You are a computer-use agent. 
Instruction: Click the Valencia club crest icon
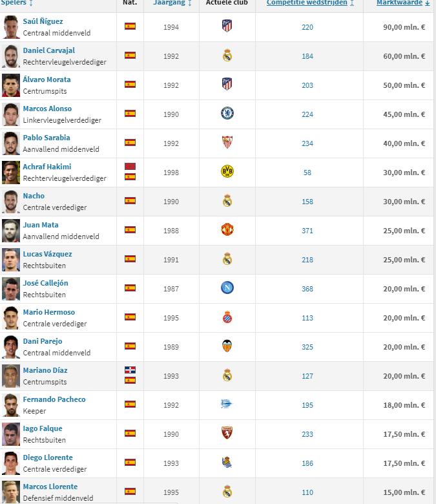point(227,346)
